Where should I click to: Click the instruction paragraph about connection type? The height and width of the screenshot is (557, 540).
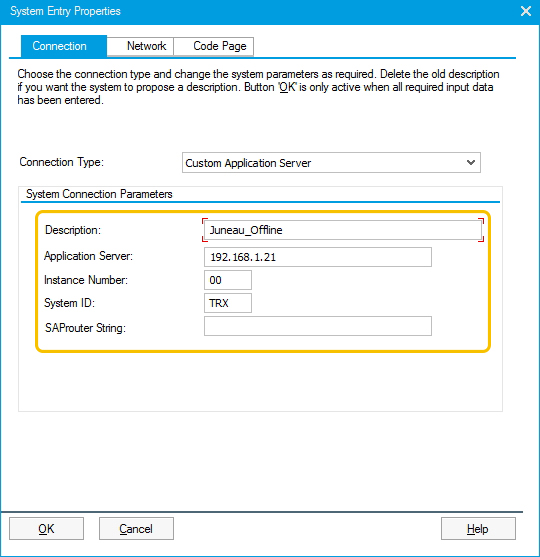click(x=258, y=87)
